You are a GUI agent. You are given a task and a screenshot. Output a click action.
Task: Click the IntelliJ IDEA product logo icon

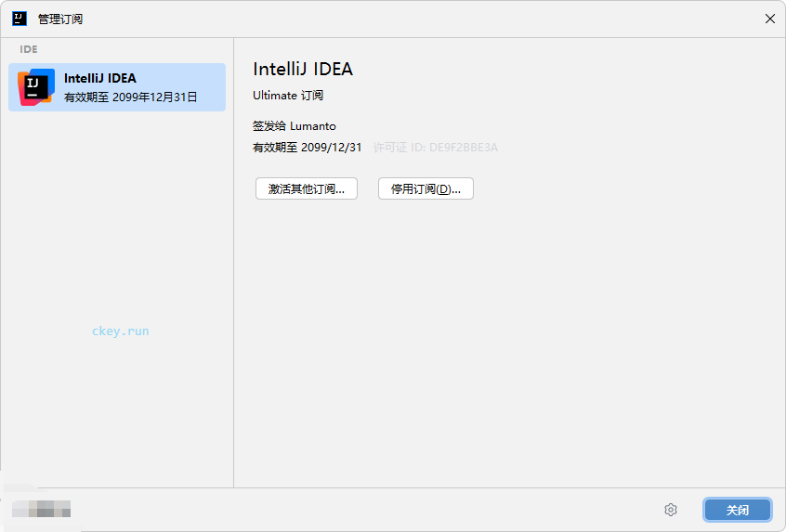(x=36, y=87)
